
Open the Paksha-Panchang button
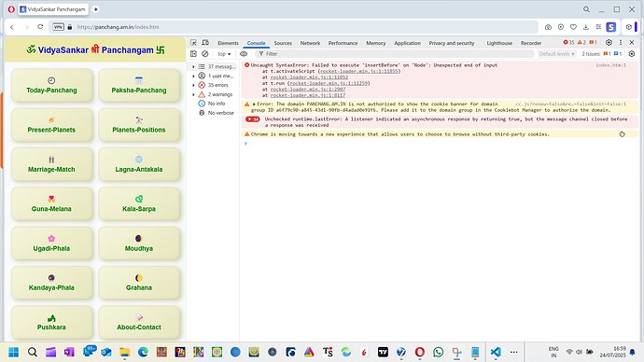coord(139,86)
